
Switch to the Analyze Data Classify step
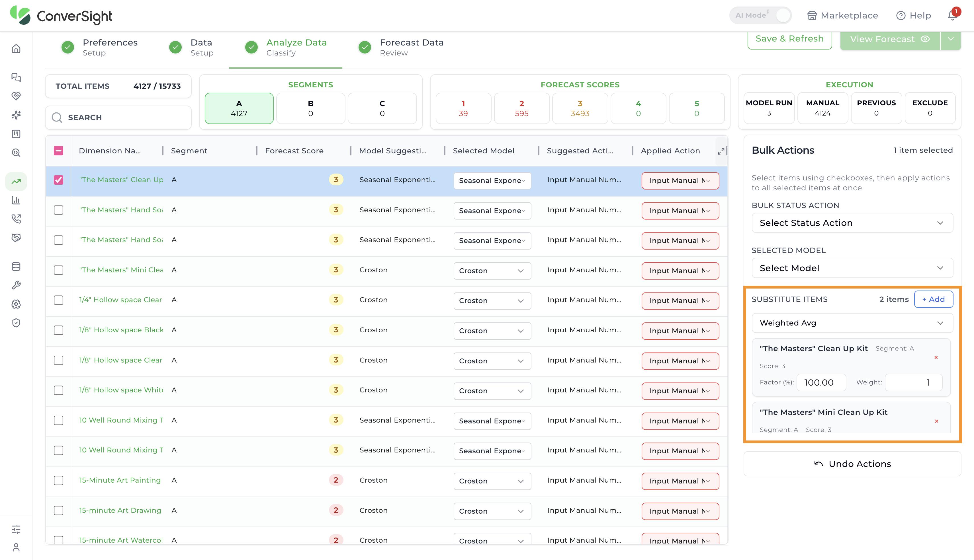pyautogui.click(x=286, y=47)
